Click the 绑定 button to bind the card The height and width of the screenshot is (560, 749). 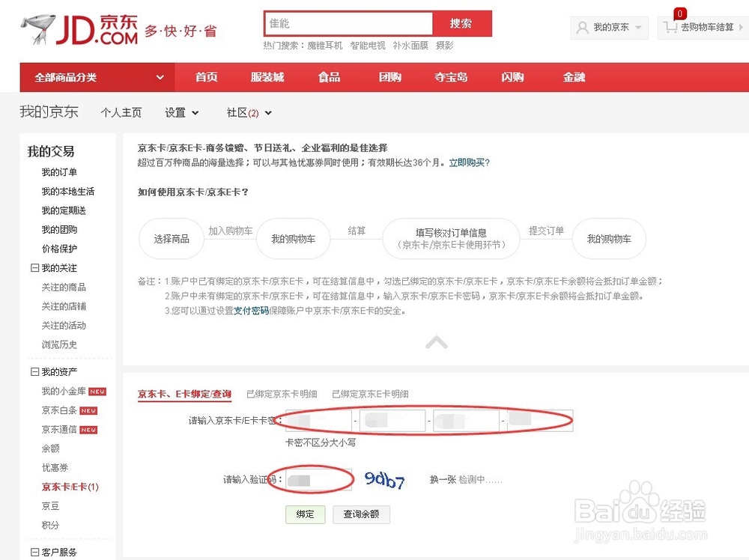(x=305, y=515)
